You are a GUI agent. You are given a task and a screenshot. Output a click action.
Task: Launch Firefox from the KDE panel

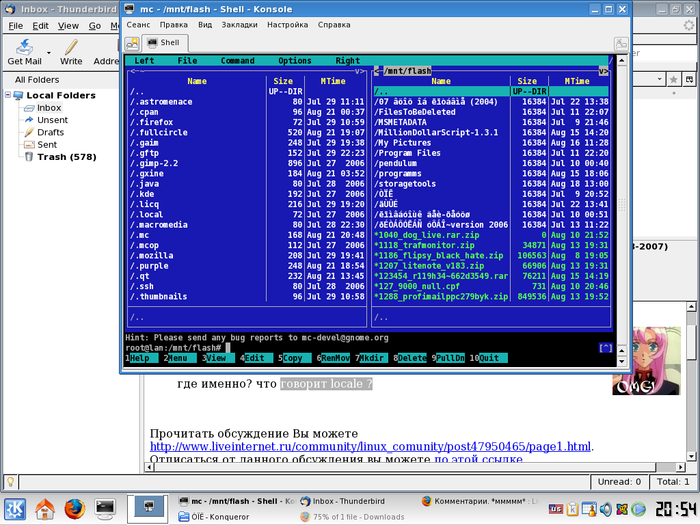coord(75,509)
